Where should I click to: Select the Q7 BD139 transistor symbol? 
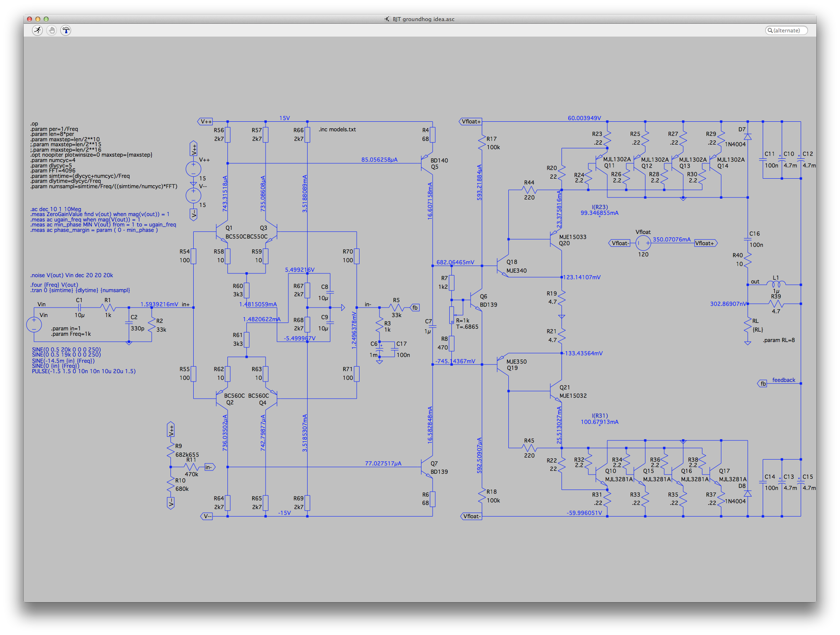[427, 467]
